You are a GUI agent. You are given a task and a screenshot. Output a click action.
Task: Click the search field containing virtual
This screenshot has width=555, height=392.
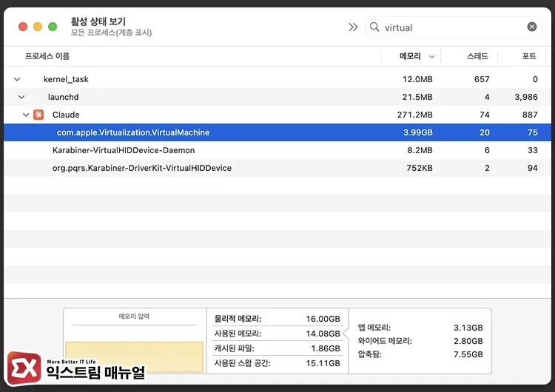pos(454,27)
